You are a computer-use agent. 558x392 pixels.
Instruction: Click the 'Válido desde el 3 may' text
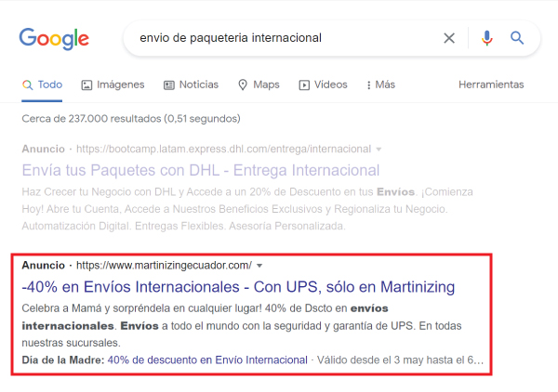tap(400, 360)
